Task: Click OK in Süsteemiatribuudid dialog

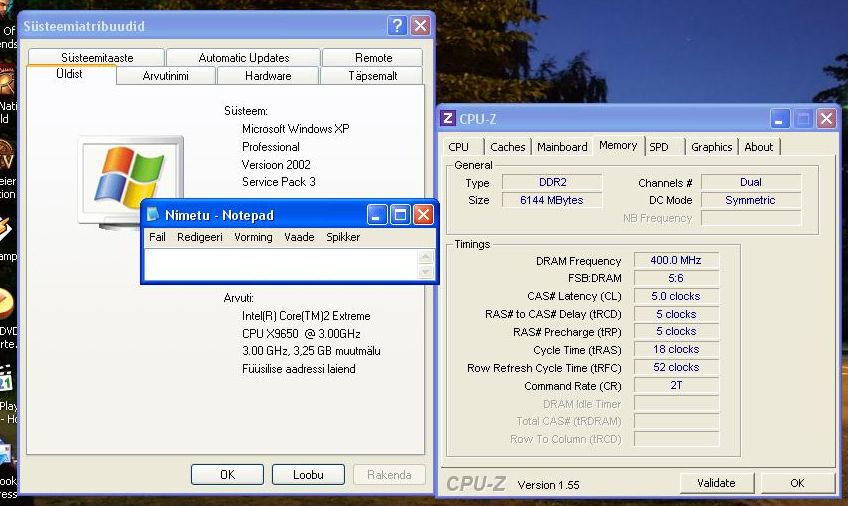Action: [x=227, y=475]
